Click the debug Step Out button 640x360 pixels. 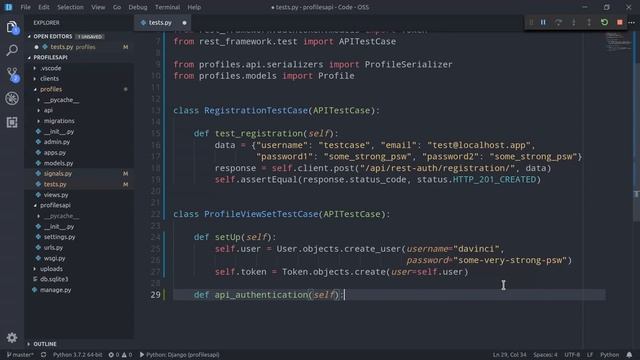pyautogui.click(x=589, y=22)
